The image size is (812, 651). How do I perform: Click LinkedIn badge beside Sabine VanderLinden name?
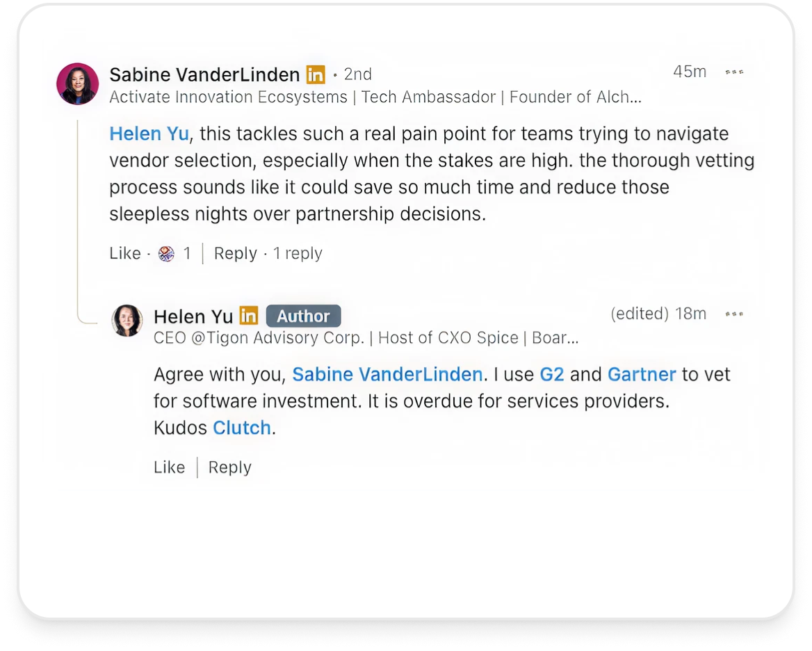pyautogui.click(x=316, y=74)
